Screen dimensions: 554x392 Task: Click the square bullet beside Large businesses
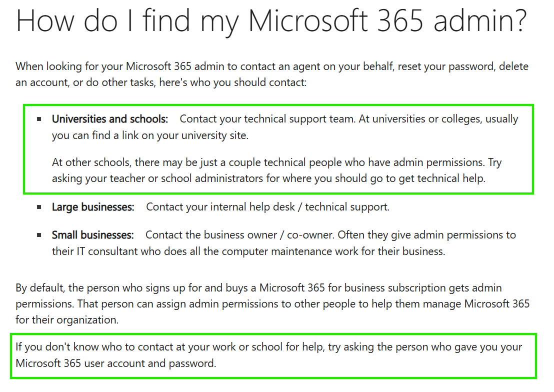point(39,207)
